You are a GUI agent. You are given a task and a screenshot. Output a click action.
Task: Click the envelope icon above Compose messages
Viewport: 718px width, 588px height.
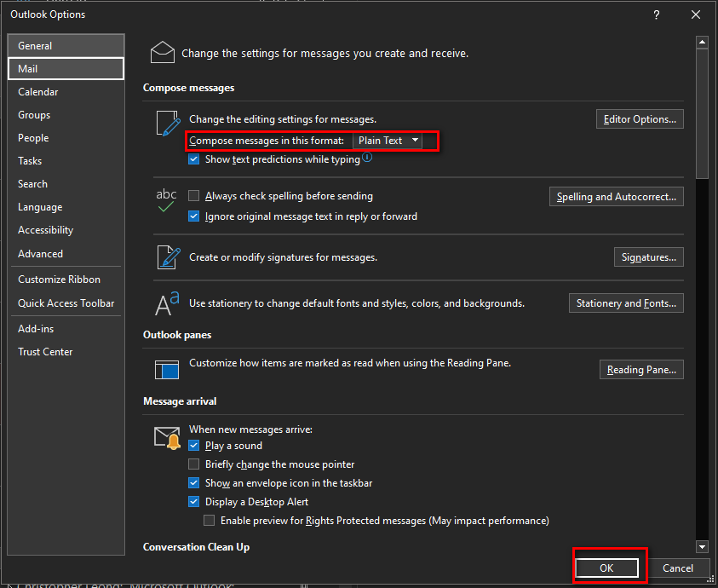[162, 52]
